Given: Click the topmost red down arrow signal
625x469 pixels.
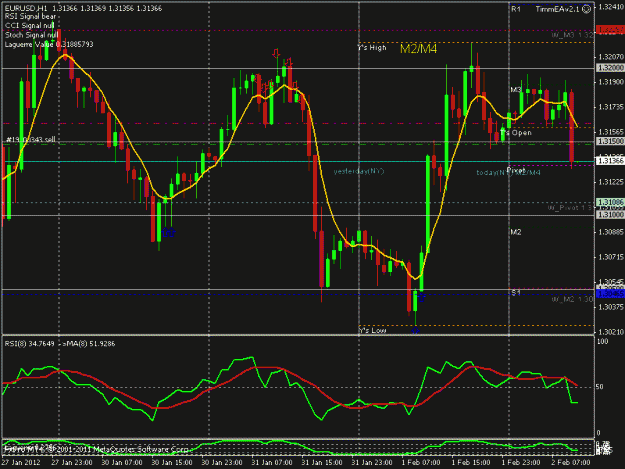Looking at the screenshot, I should coord(276,53).
